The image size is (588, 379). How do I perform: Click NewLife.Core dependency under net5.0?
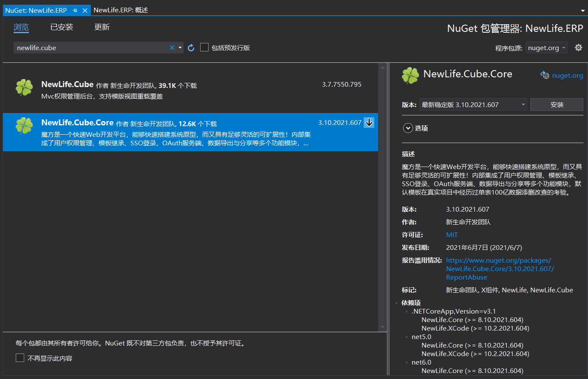[x=472, y=345]
